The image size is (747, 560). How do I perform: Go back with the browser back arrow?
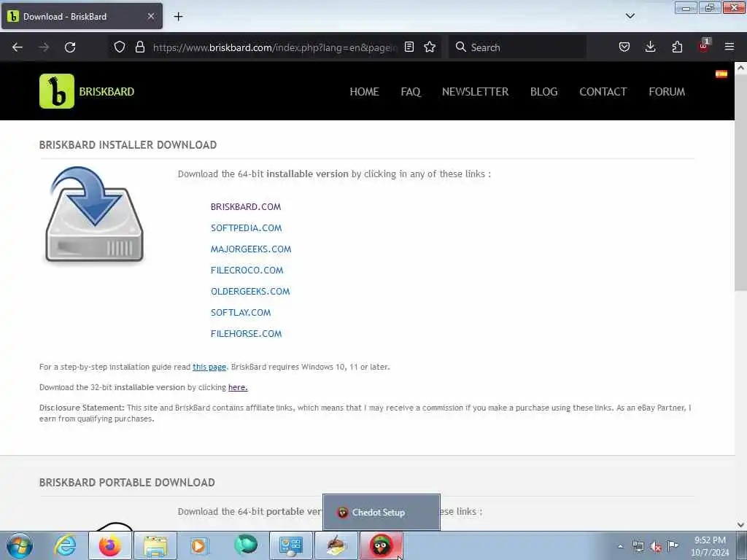point(18,47)
